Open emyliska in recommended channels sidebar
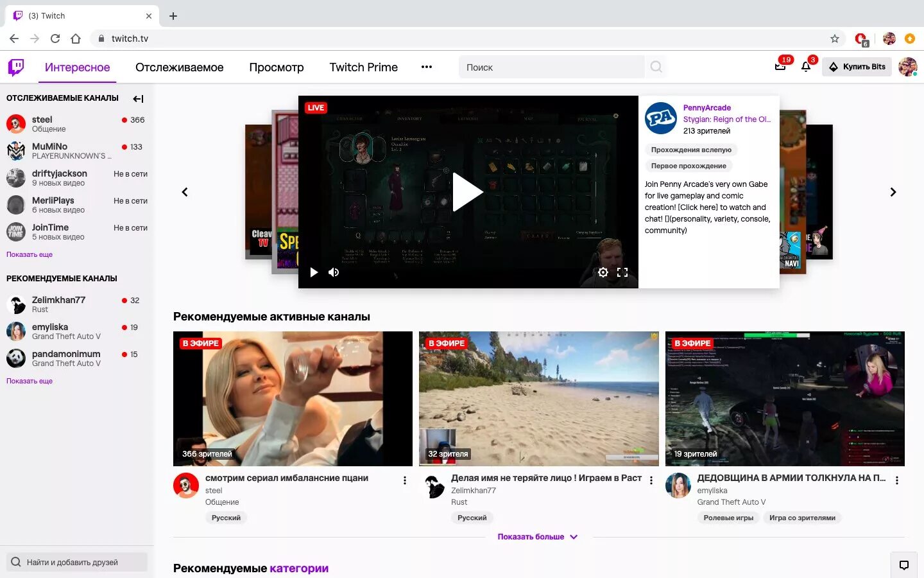 click(x=77, y=331)
